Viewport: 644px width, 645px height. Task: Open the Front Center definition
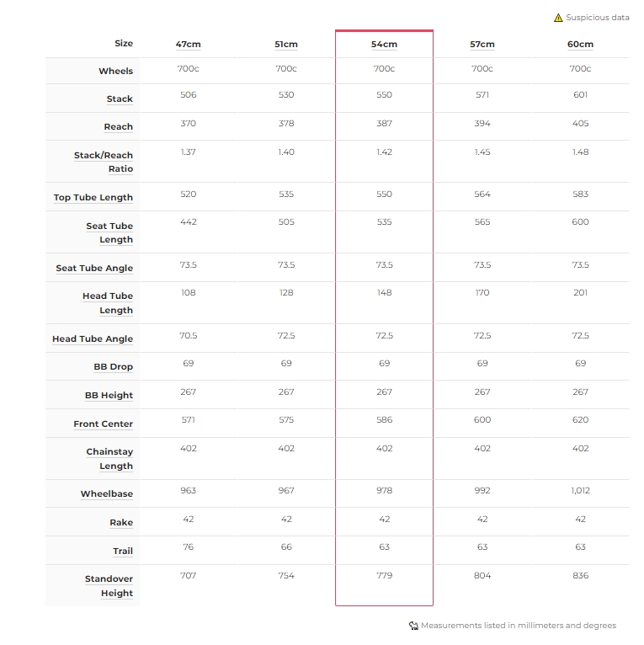103,424
